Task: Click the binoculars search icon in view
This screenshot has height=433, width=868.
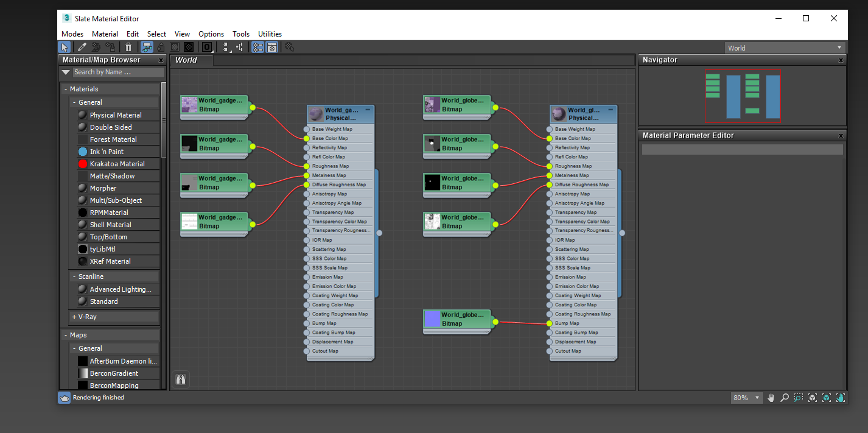Action: (181, 379)
